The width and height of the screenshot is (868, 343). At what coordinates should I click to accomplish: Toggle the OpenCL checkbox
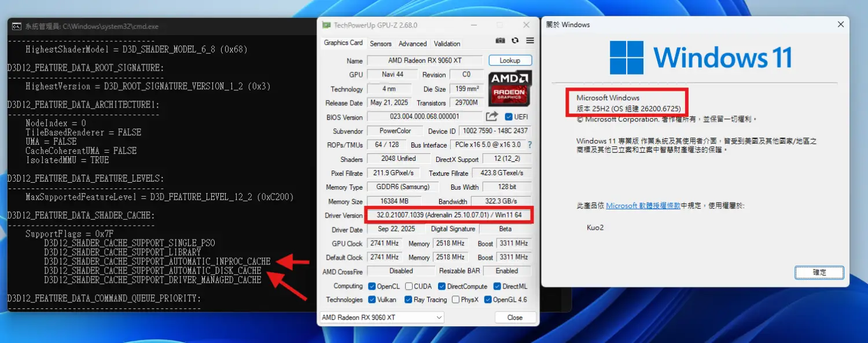pyautogui.click(x=372, y=286)
